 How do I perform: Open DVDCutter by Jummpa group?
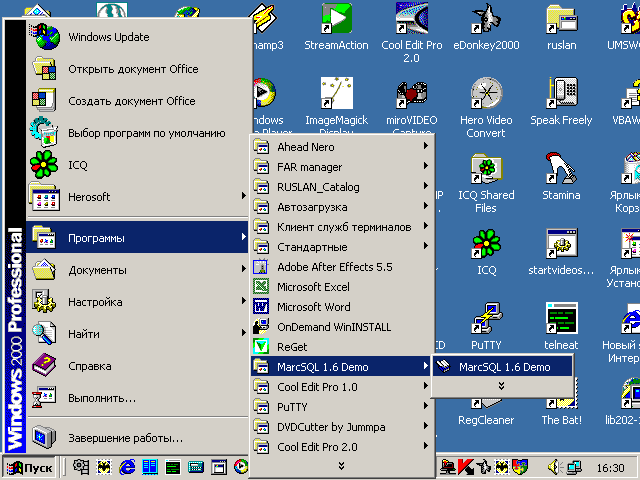[341, 427]
